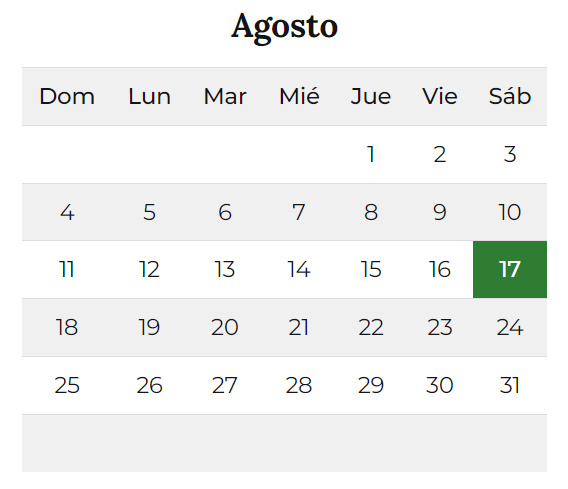Select the highlighted date 17
Viewport: 568px width, 489px height.
(510, 269)
